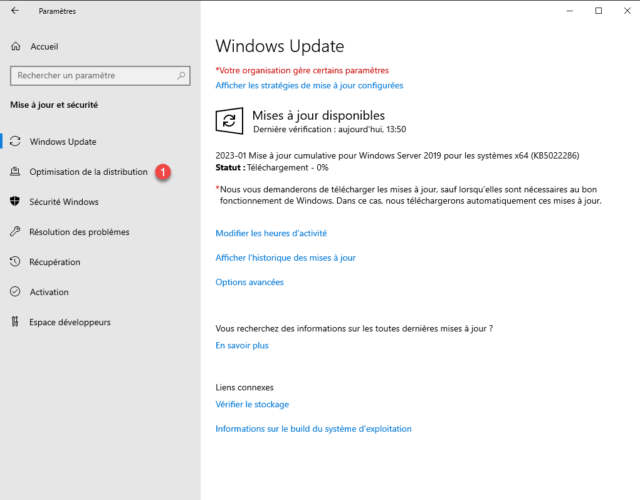Click the En savoir plus link
640x500 pixels.
coord(242,345)
